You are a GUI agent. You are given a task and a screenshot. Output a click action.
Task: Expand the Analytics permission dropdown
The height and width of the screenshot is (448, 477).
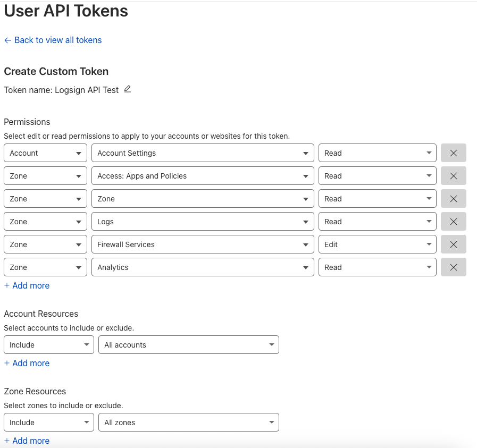(x=203, y=267)
